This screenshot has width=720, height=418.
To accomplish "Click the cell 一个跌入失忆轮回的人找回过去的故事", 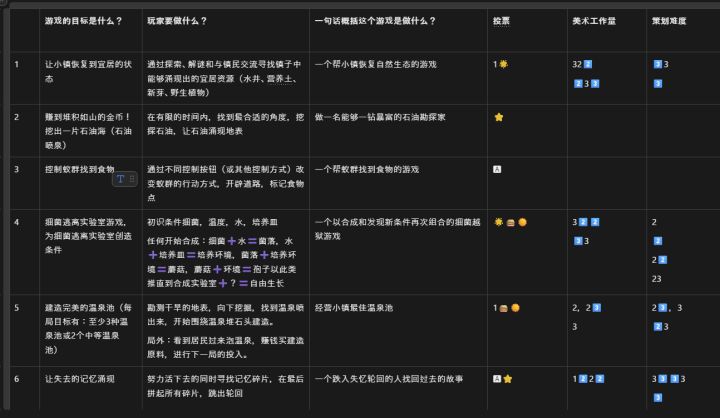I will pyautogui.click(x=398, y=388).
